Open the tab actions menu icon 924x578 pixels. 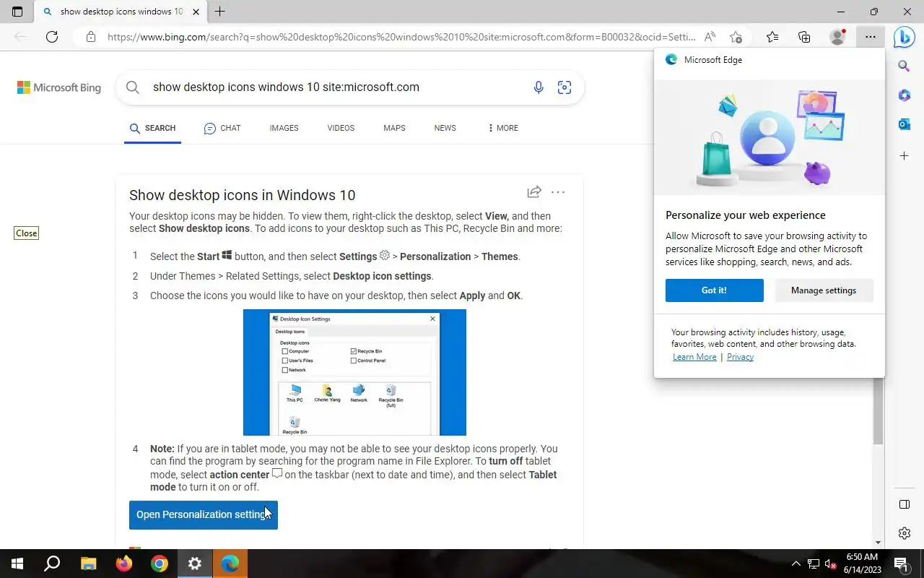click(17, 12)
